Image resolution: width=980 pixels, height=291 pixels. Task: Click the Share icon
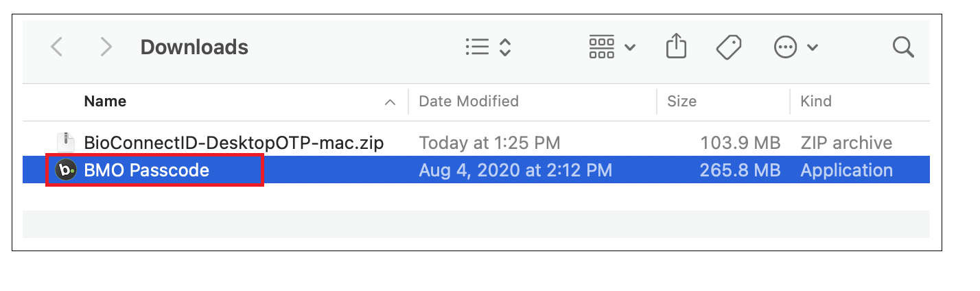[x=676, y=47]
